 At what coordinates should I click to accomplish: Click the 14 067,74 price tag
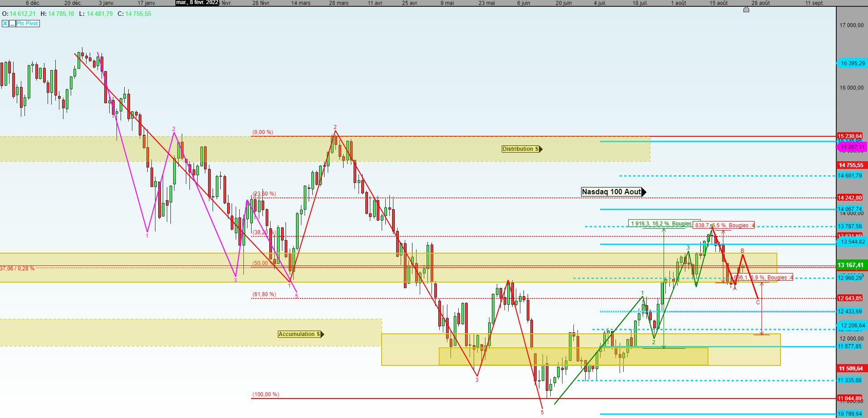point(850,209)
